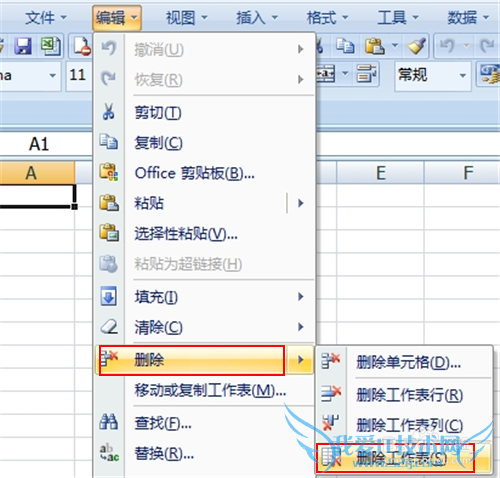Click scissors icon beside 剪切

tap(109, 112)
